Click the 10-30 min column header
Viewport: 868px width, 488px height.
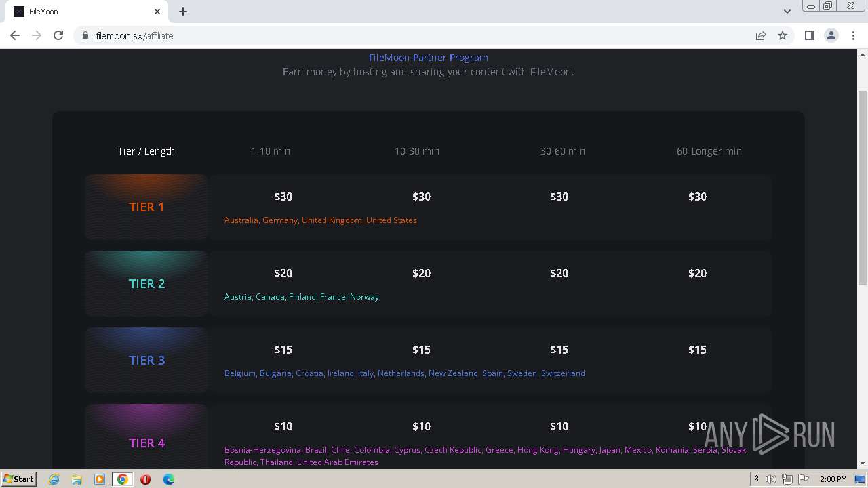(417, 151)
